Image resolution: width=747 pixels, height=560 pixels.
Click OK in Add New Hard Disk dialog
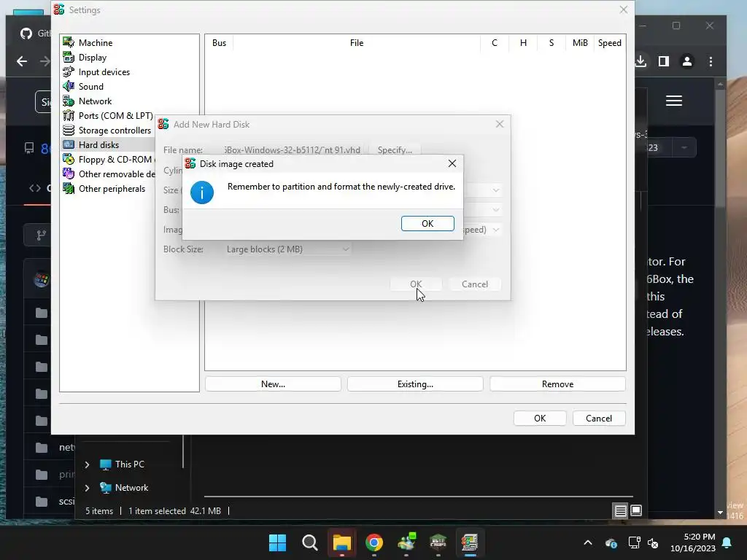pos(416,284)
